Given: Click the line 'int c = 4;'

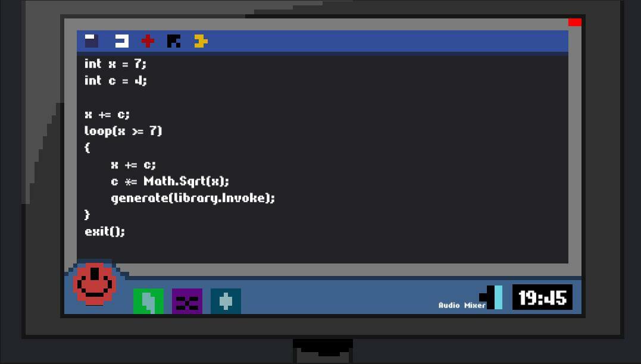Looking at the screenshot, I should click(x=115, y=80).
